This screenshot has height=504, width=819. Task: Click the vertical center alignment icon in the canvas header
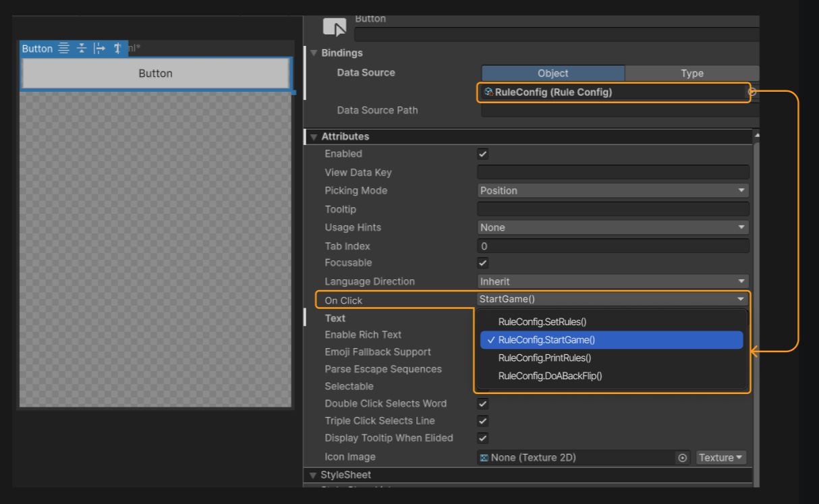tap(82, 48)
